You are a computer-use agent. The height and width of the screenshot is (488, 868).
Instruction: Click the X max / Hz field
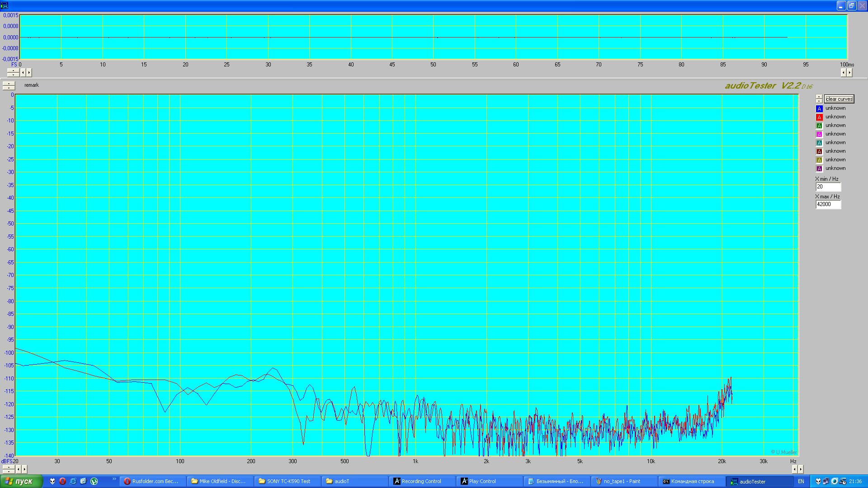click(x=828, y=204)
